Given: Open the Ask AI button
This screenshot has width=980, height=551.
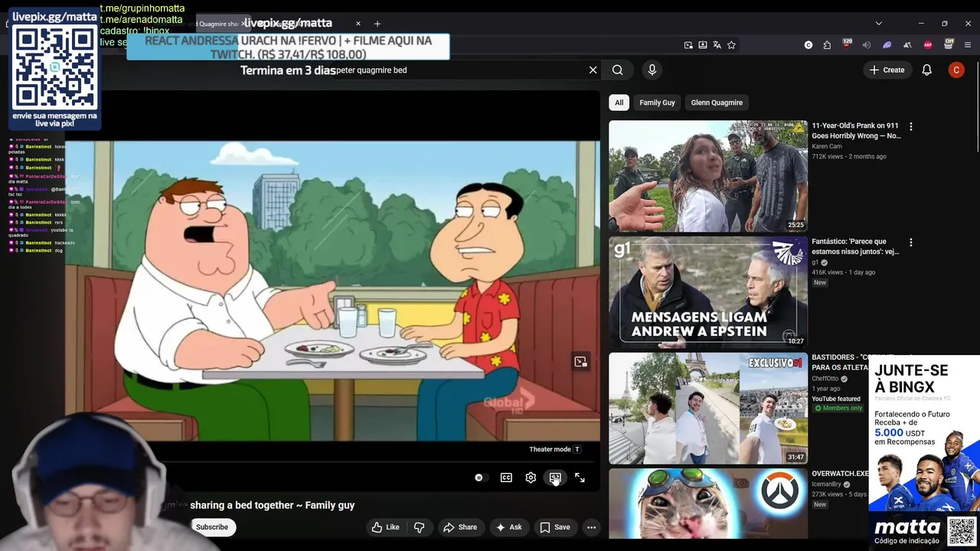Looking at the screenshot, I should point(508,527).
